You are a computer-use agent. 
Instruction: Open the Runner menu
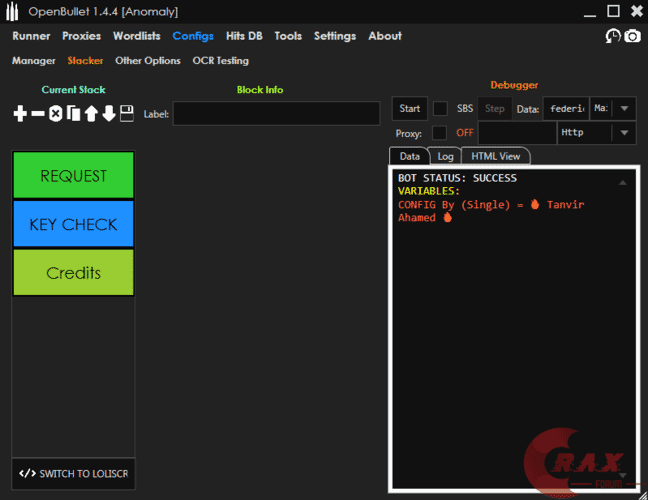point(31,36)
